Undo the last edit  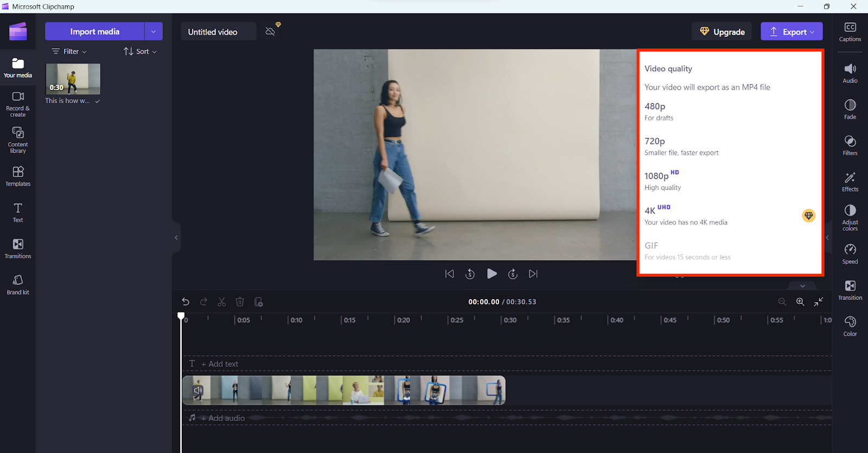186,302
